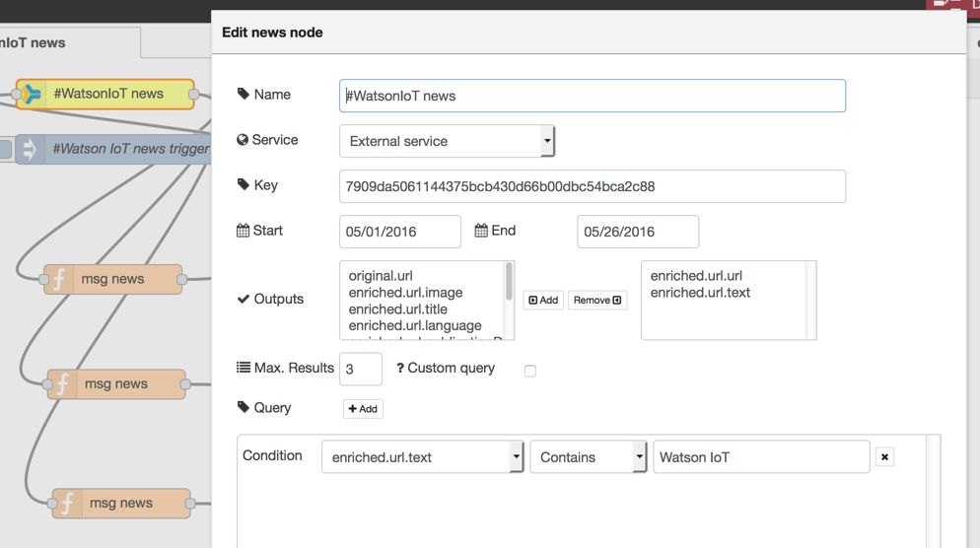
Task: Open the enriched.url.text condition field dropdown
Action: click(423, 456)
